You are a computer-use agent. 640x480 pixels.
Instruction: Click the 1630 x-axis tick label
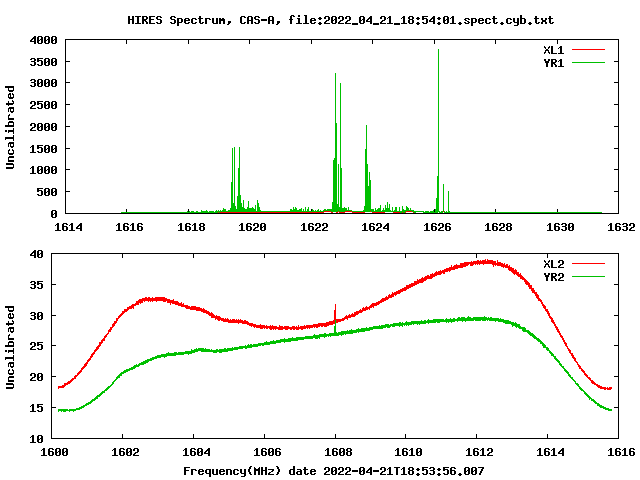click(x=560, y=227)
